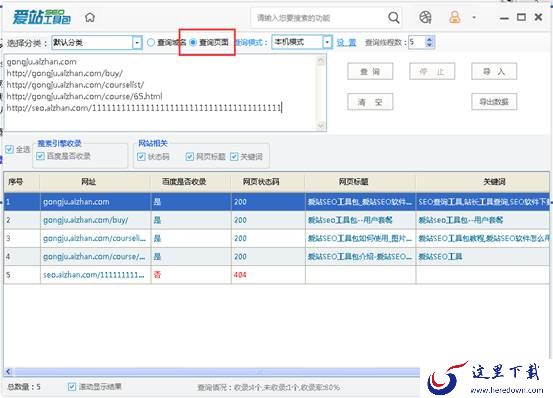
Task: Select row 4 gongju.aizhan.com/course/...
Action: (x=277, y=257)
